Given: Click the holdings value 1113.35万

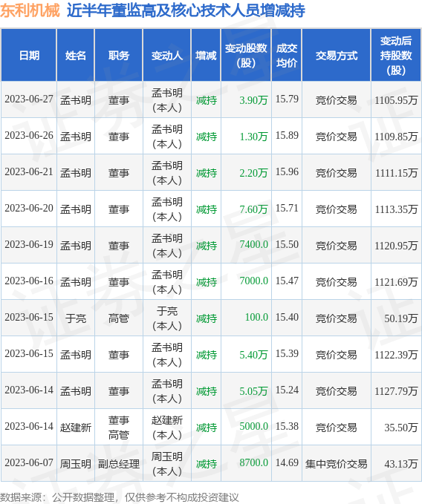Looking at the screenshot, I should 396,209.
